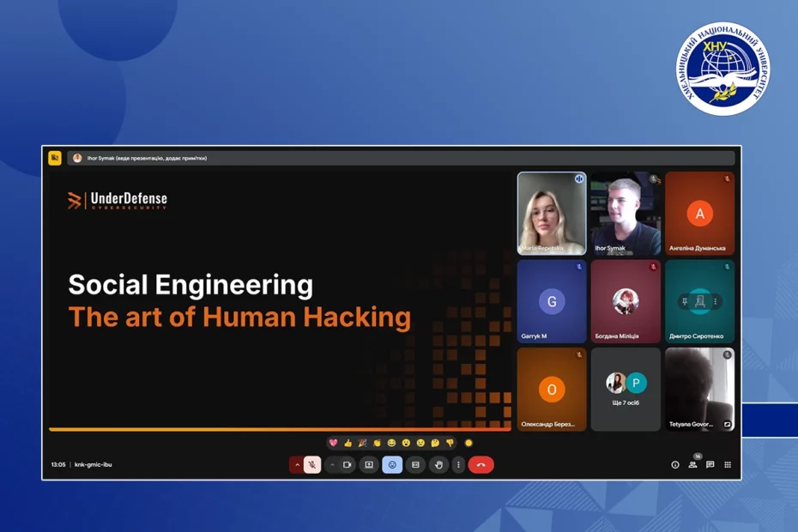The width and height of the screenshot is (798, 532).
Task: Open the chat panel
Action: (x=710, y=465)
